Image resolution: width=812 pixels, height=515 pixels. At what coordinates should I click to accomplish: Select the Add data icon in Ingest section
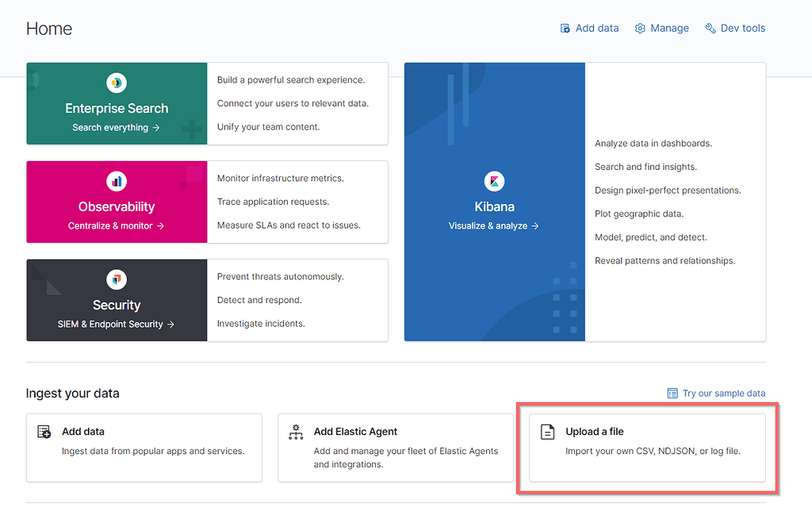coord(44,431)
